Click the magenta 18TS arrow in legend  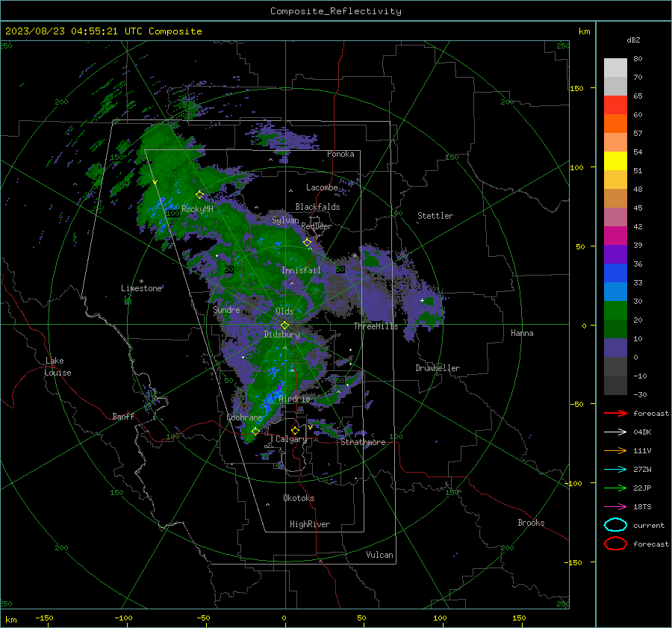tap(615, 507)
